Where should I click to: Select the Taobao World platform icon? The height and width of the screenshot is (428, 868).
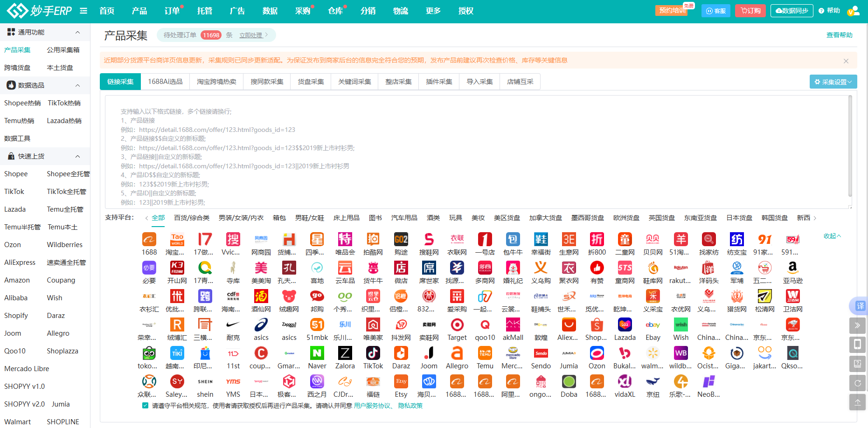point(177,240)
